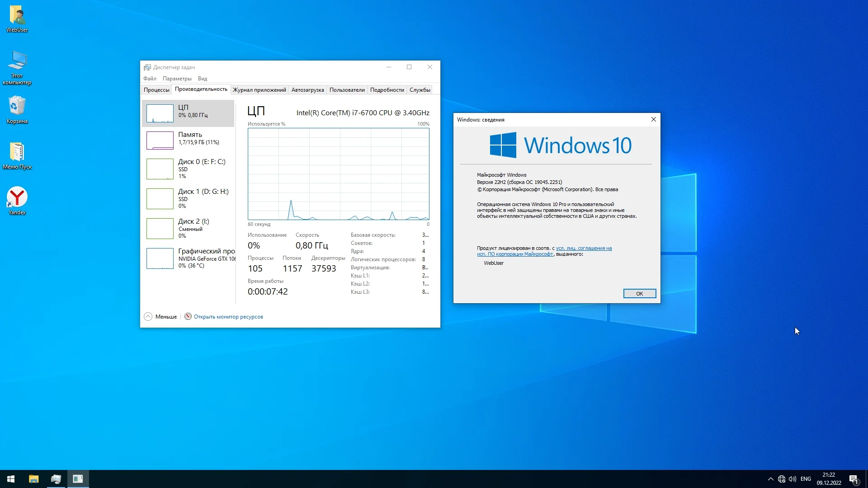
Task: Collapse Task Manager with the Меньше chevron
Action: pyautogui.click(x=148, y=316)
